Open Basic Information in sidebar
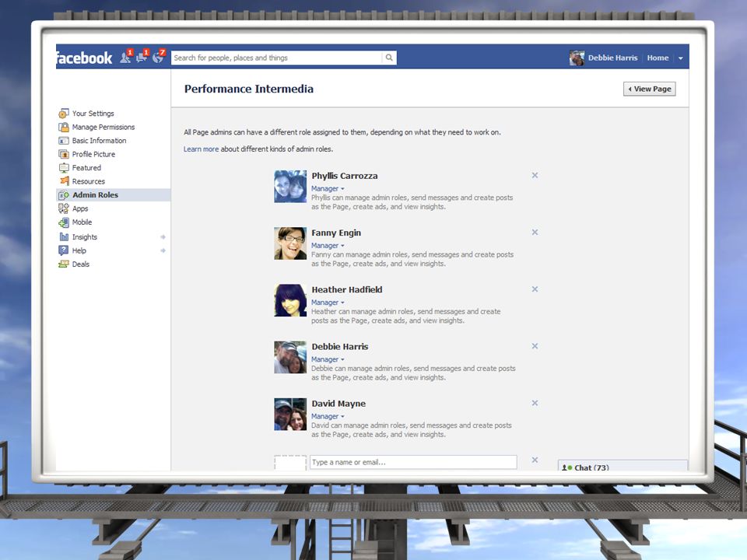The width and height of the screenshot is (747, 560). (99, 141)
